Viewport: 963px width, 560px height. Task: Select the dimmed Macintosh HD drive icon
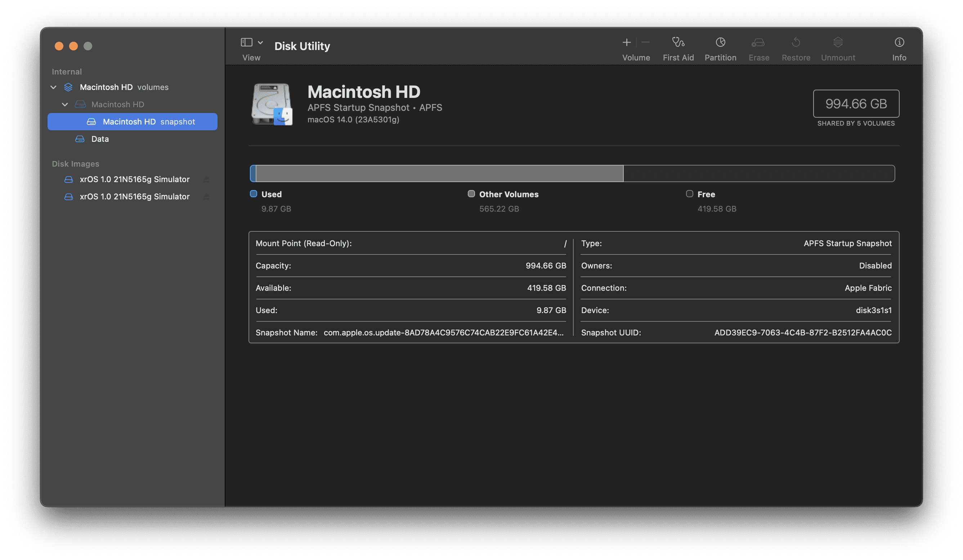[x=80, y=104]
